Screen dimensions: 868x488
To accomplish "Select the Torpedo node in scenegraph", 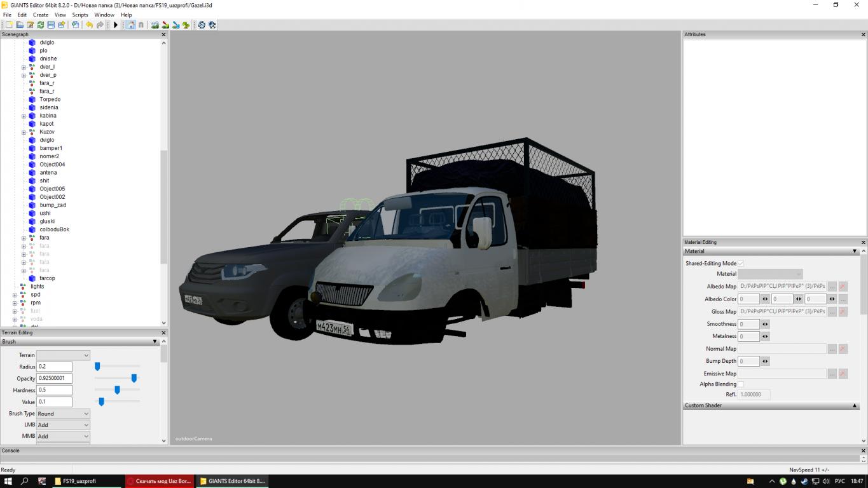I will 50,99.
